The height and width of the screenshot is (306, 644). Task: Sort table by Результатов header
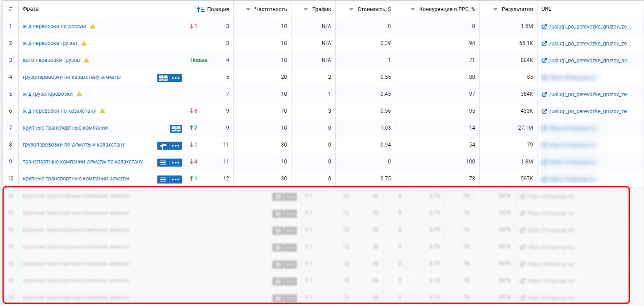[x=513, y=9]
